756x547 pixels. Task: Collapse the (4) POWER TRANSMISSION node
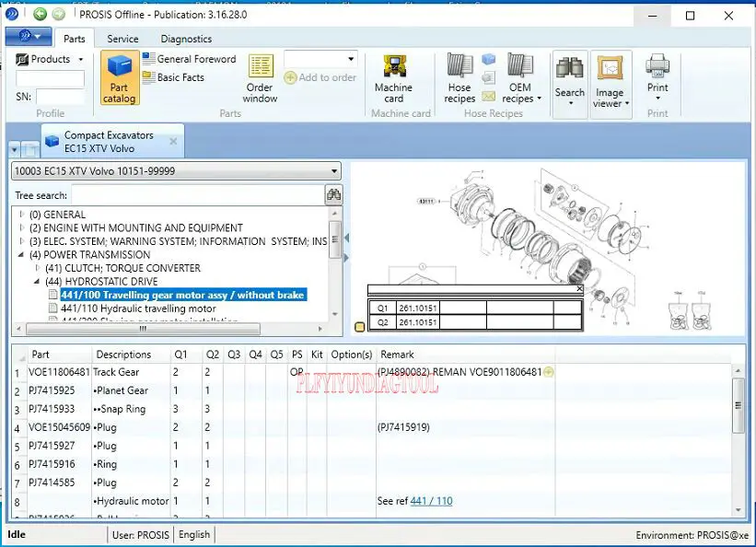(23, 255)
